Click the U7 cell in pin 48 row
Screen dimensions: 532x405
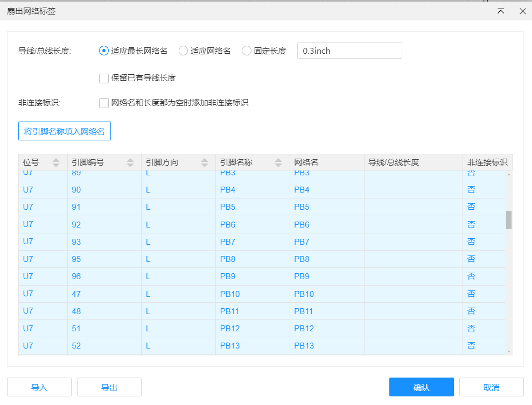pyautogui.click(x=43, y=311)
